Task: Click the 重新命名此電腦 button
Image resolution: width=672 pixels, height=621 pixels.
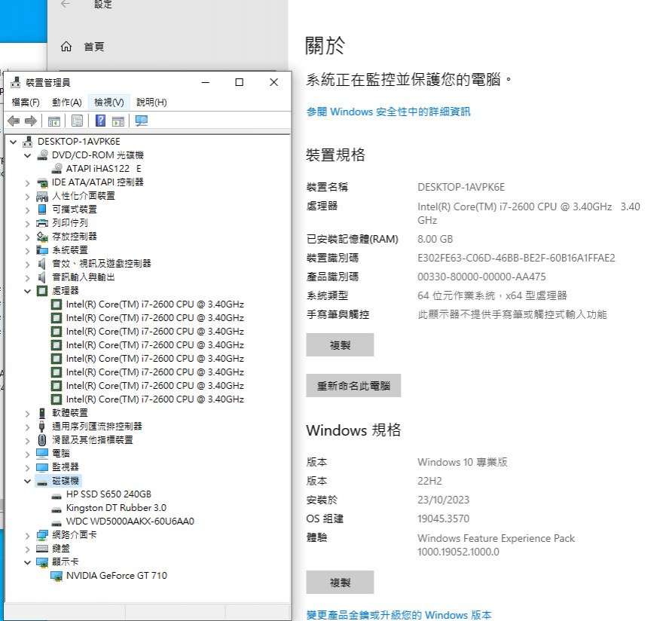Action: [x=353, y=386]
